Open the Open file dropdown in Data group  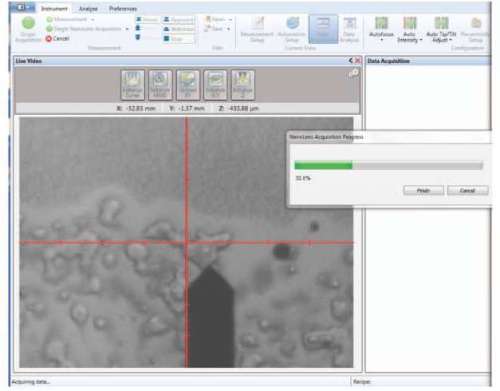pos(230,20)
